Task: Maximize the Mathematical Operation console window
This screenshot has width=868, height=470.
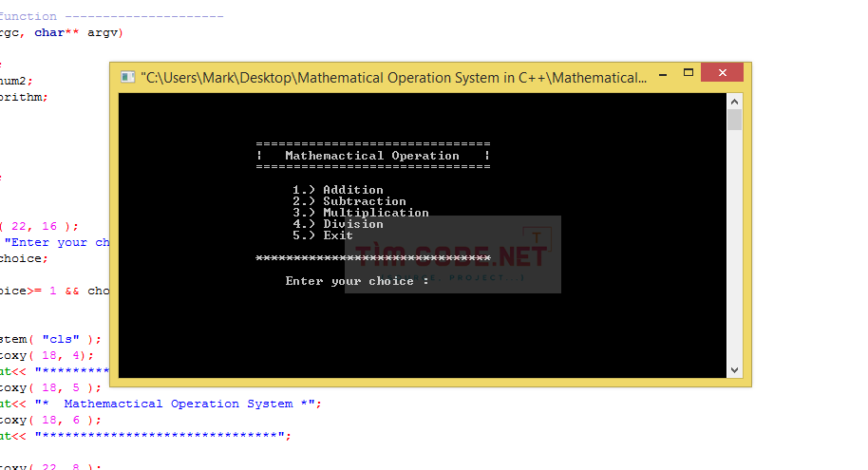Action: coord(689,72)
